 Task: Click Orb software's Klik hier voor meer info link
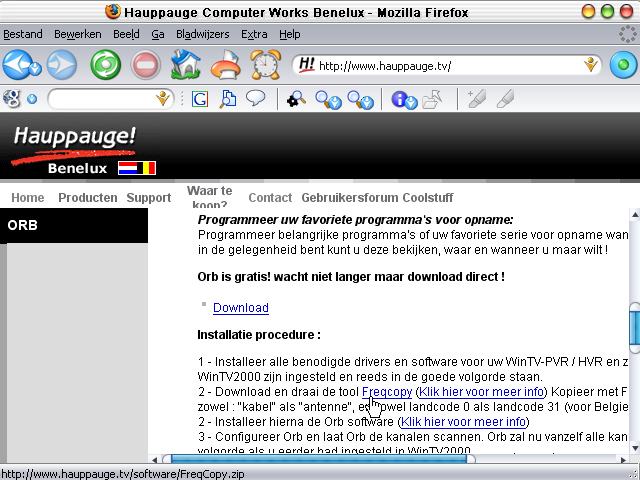[x=463, y=422]
